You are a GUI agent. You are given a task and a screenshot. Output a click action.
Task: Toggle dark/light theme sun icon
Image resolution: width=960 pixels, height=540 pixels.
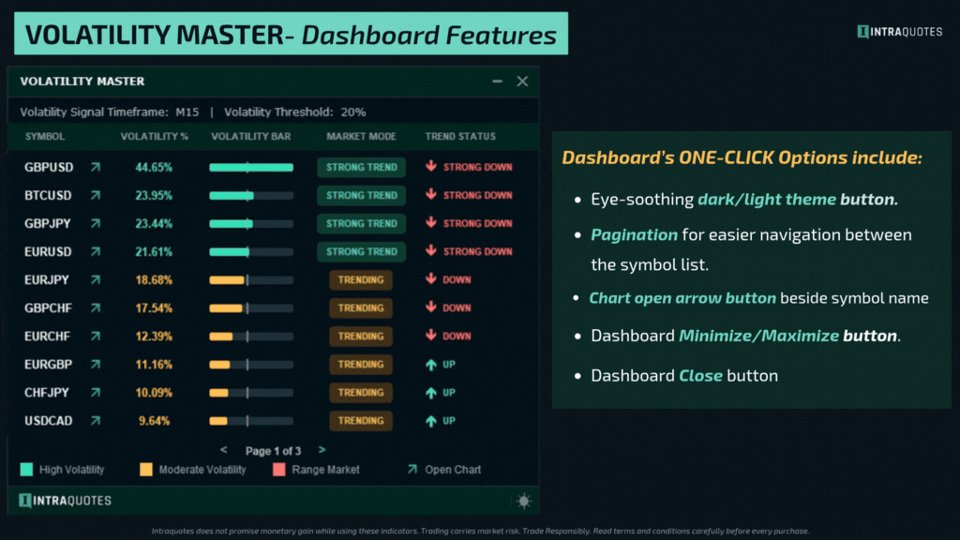click(523, 501)
